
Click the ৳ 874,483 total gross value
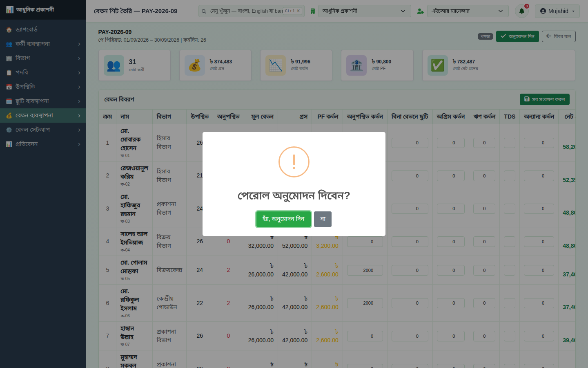pyautogui.click(x=221, y=62)
